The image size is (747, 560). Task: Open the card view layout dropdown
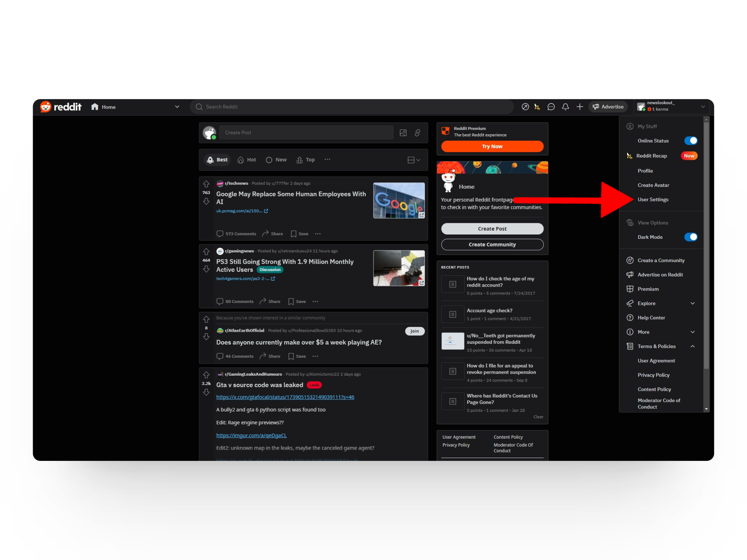pyautogui.click(x=414, y=160)
